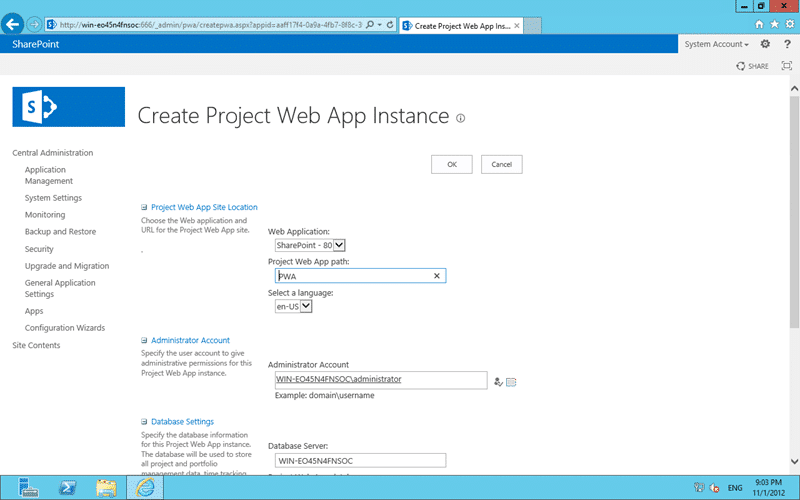Click the Database Server input field

[x=360, y=461]
